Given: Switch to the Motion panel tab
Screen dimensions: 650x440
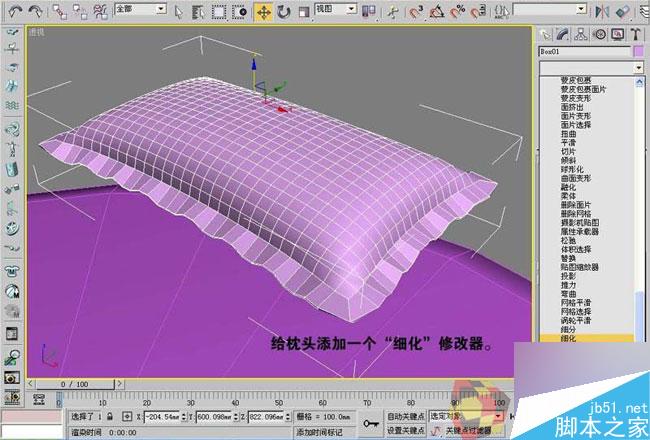Looking at the screenshot, I should pyautogui.click(x=599, y=35).
